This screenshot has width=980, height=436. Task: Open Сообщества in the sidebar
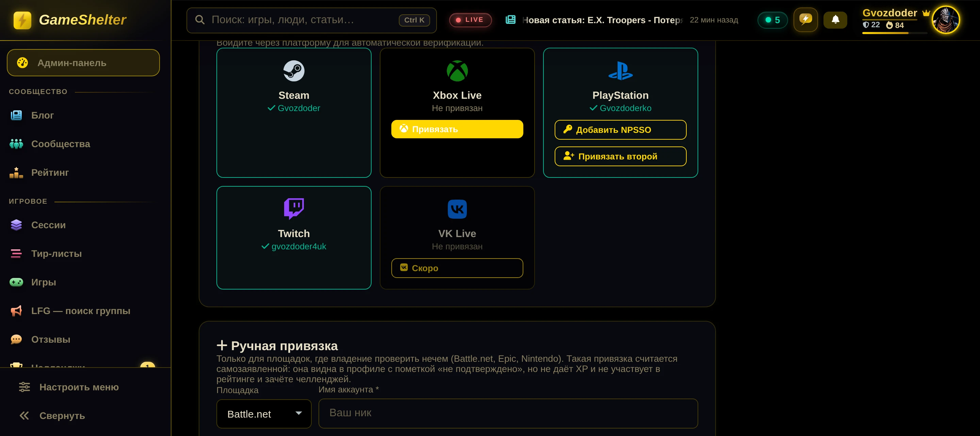61,144
